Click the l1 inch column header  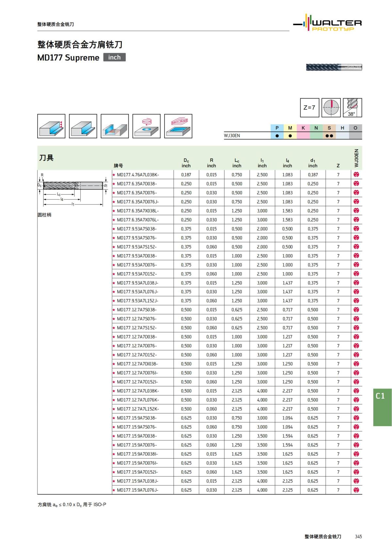[262, 163]
